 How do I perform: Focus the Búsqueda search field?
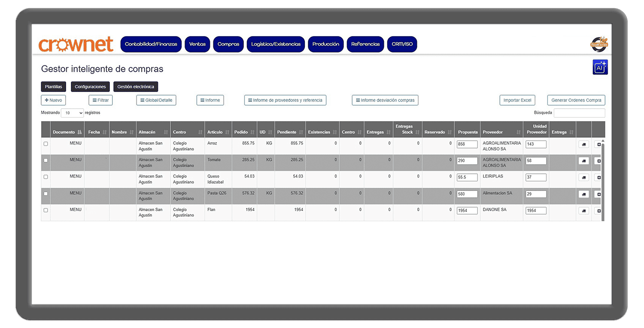tap(579, 113)
